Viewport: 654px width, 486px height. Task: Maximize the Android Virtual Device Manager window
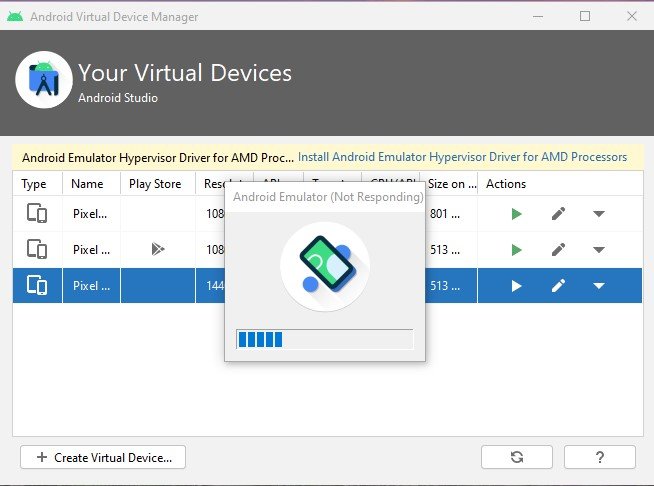585,16
